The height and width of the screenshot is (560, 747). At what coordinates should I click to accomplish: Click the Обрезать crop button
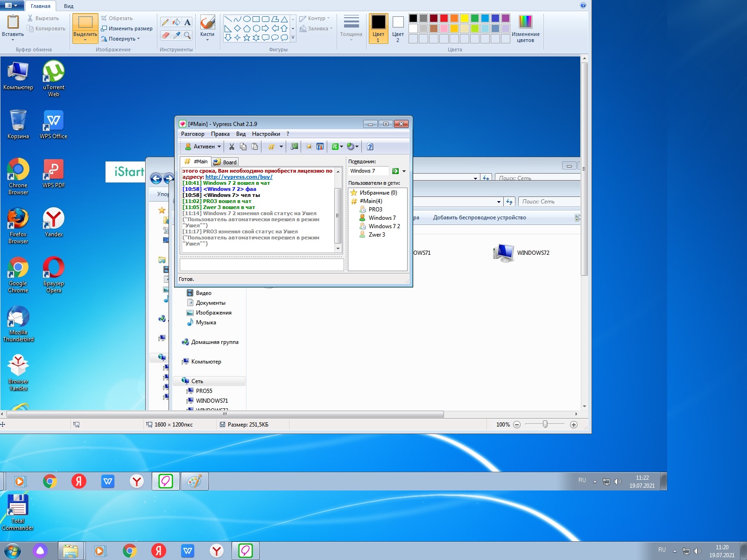pyautogui.click(x=117, y=18)
